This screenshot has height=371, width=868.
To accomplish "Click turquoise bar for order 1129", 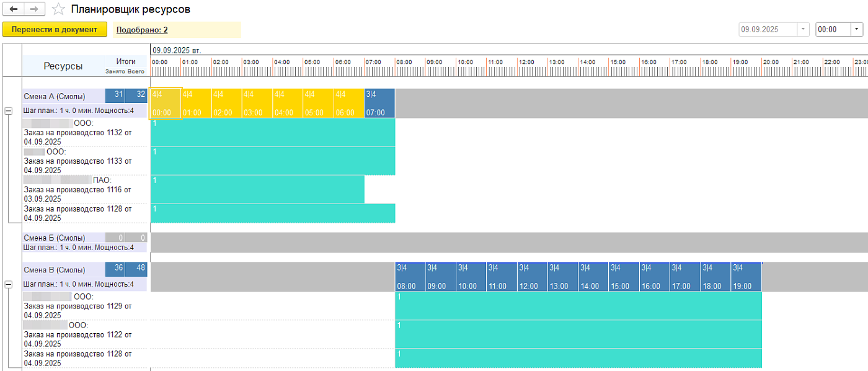I will 578,305.
